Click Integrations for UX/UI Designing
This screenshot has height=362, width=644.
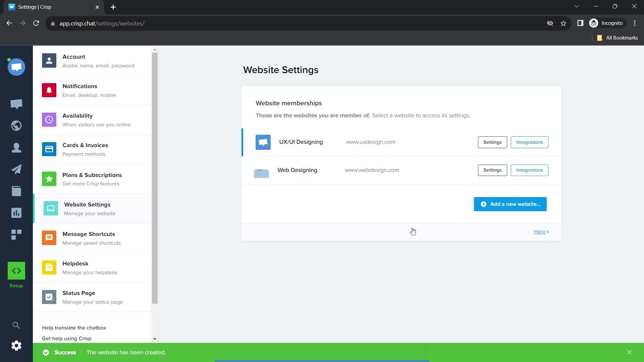click(x=529, y=142)
